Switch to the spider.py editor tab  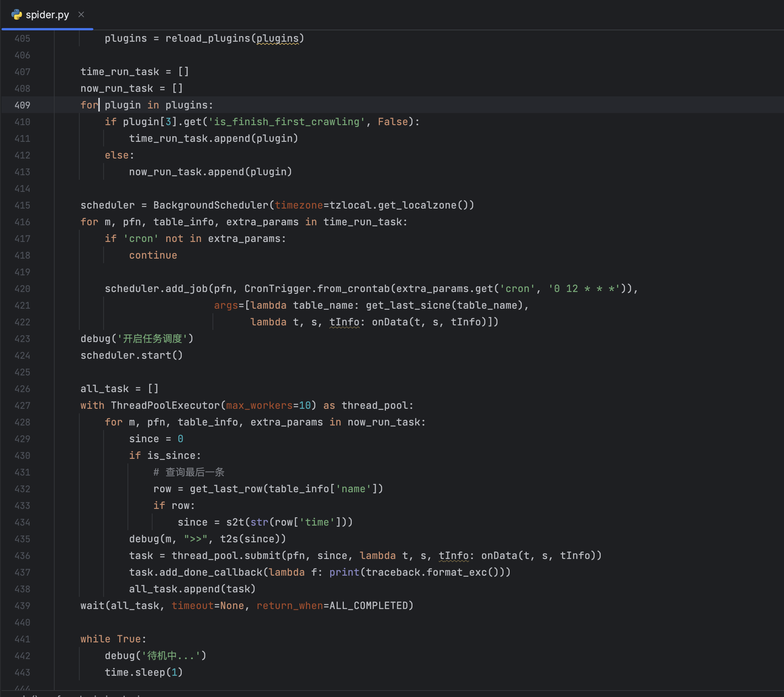[x=47, y=14]
